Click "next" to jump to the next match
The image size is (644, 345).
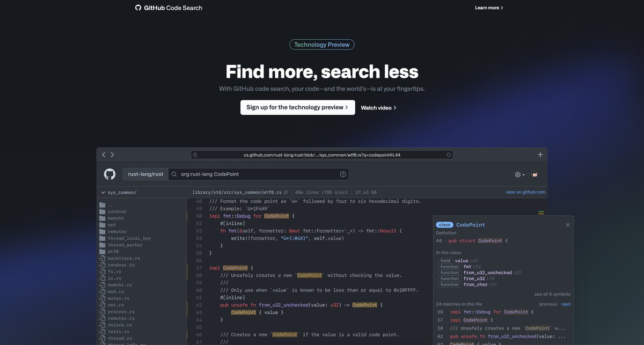pos(566,303)
